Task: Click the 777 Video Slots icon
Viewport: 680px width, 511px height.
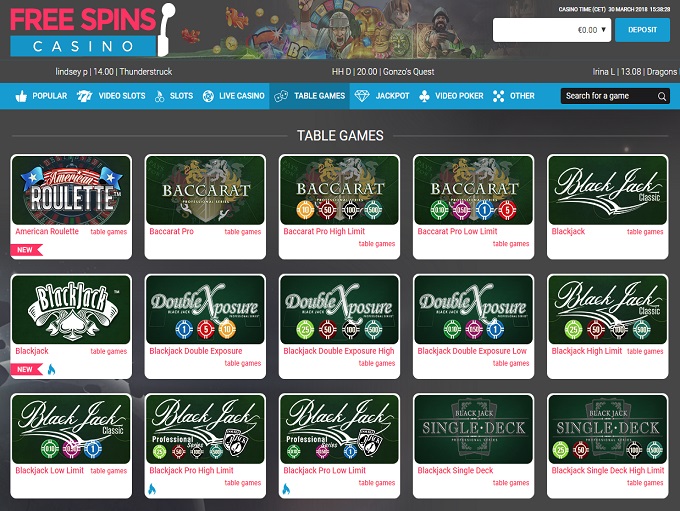Action: click(x=84, y=96)
